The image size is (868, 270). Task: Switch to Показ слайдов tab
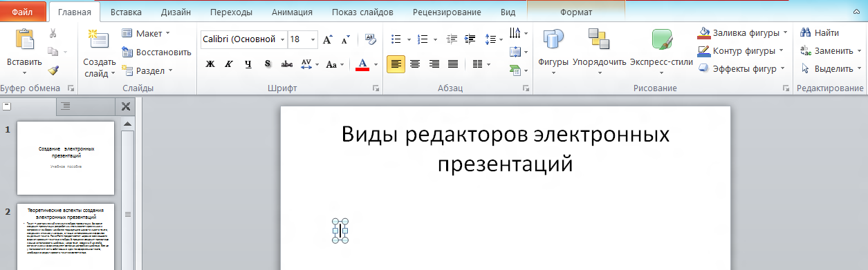pos(362,12)
